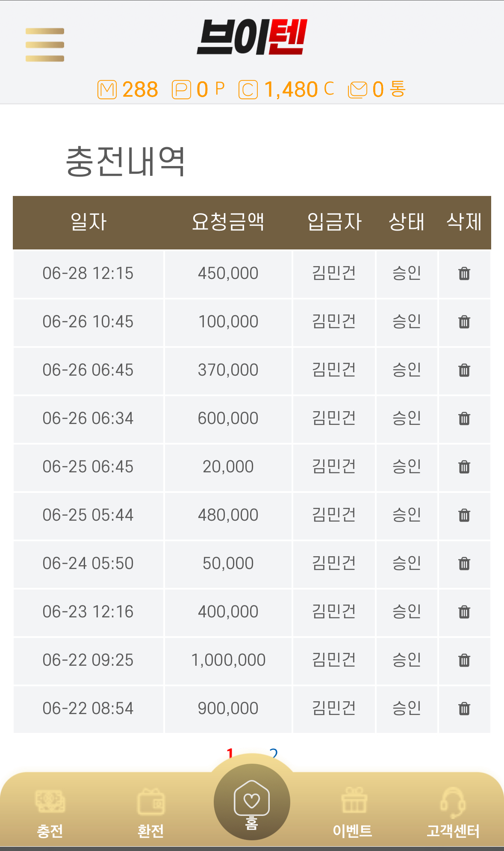This screenshot has width=504, height=851.
Task: Open 고객센터 customer support
Action: pyautogui.click(x=453, y=813)
